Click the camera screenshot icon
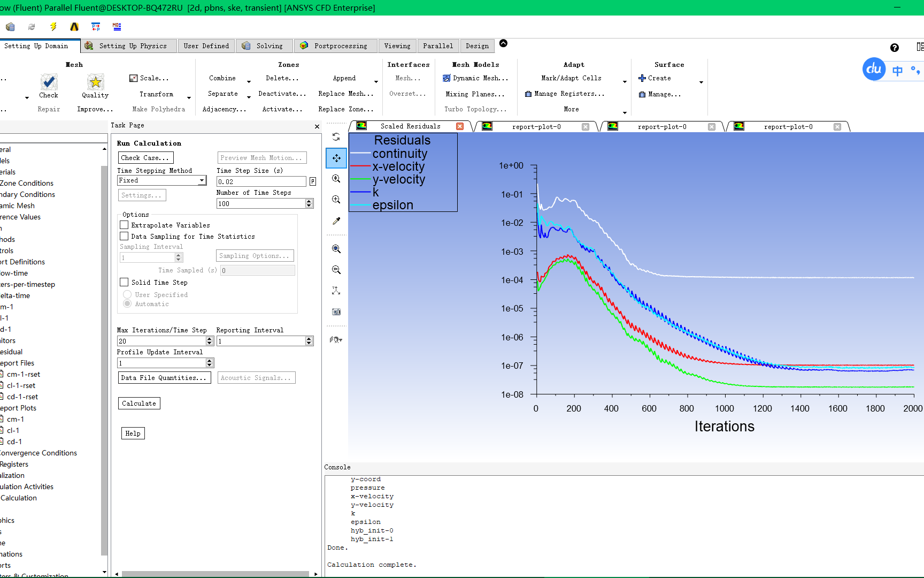 pyautogui.click(x=336, y=311)
